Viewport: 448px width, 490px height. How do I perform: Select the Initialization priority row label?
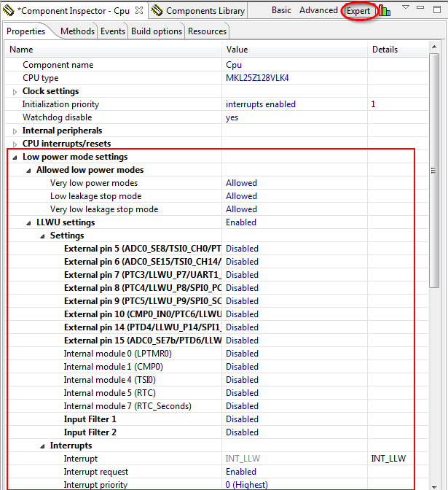click(x=60, y=104)
